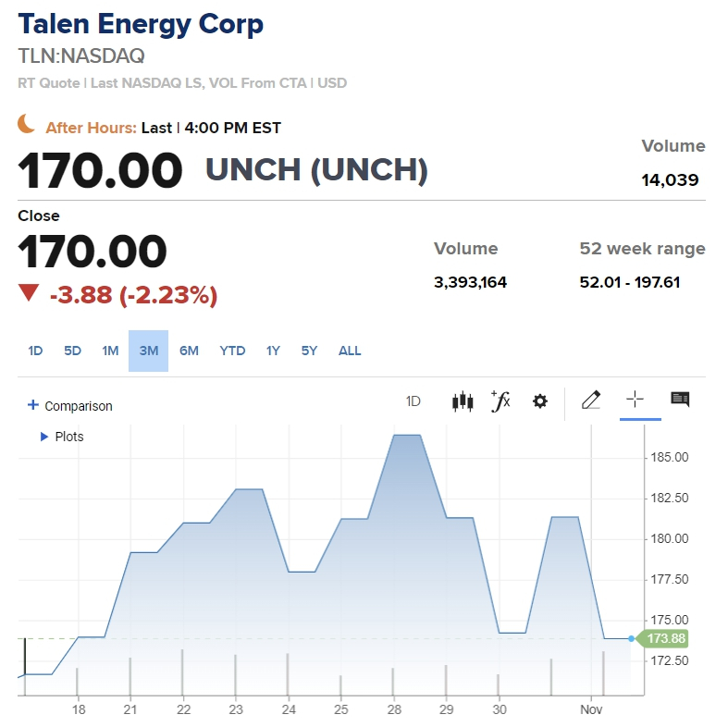Screen dimensions: 728x727
Task: Click the red down arrow indicator
Action: (x=29, y=294)
